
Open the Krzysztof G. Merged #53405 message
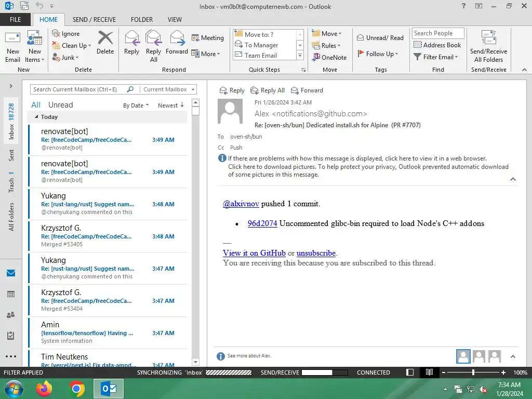point(108,236)
